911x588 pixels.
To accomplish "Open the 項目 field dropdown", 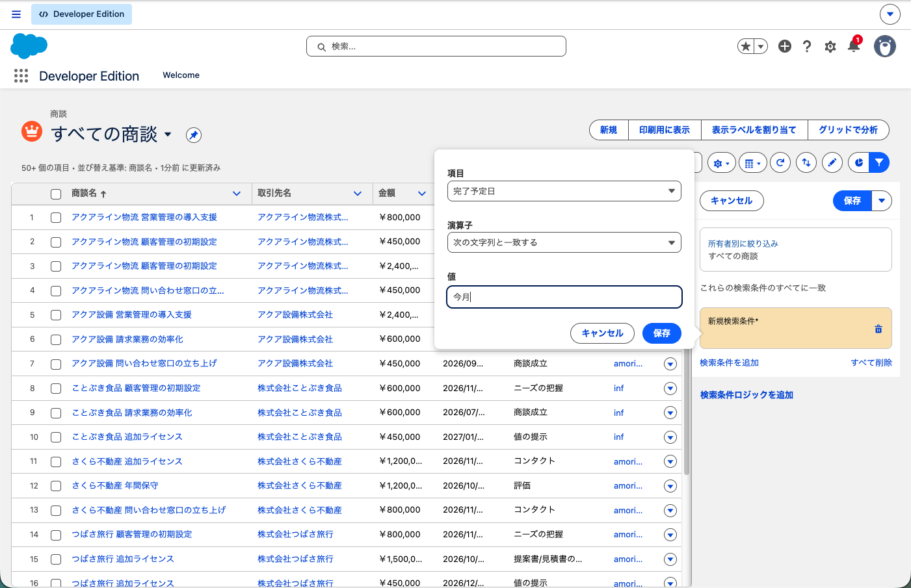I will [564, 191].
